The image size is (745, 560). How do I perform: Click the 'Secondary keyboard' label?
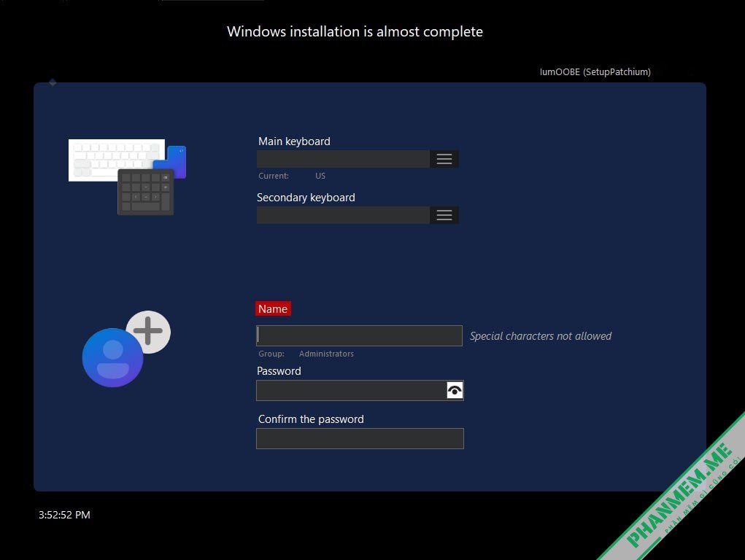click(306, 198)
